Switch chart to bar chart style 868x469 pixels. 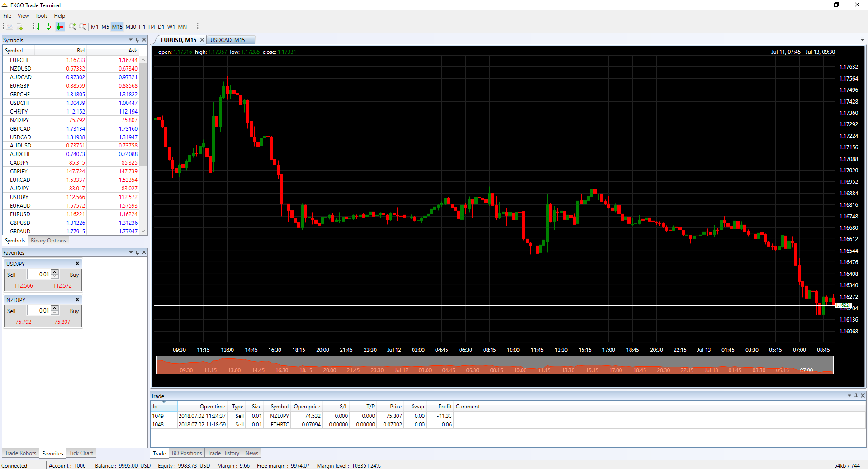point(40,27)
